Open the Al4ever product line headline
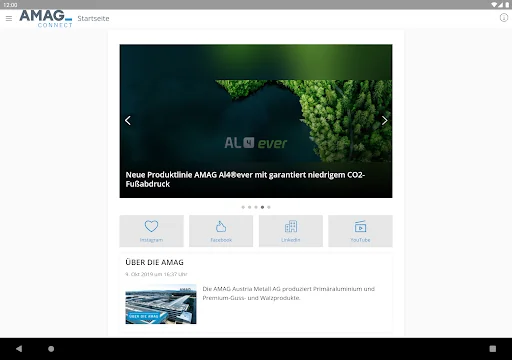Screen dimensions: 512x360 pos(245,179)
